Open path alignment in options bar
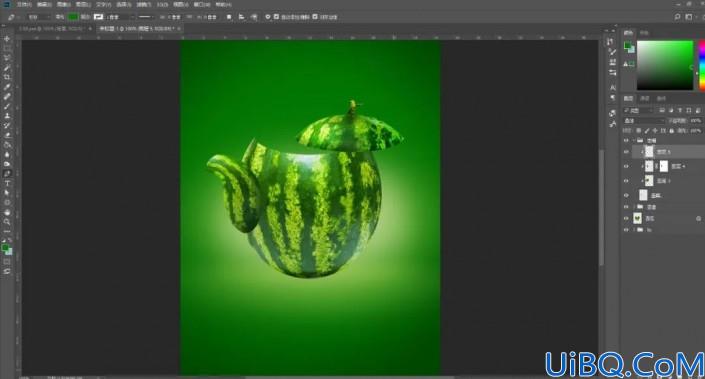The height and width of the screenshot is (379, 705). [241, 17]
